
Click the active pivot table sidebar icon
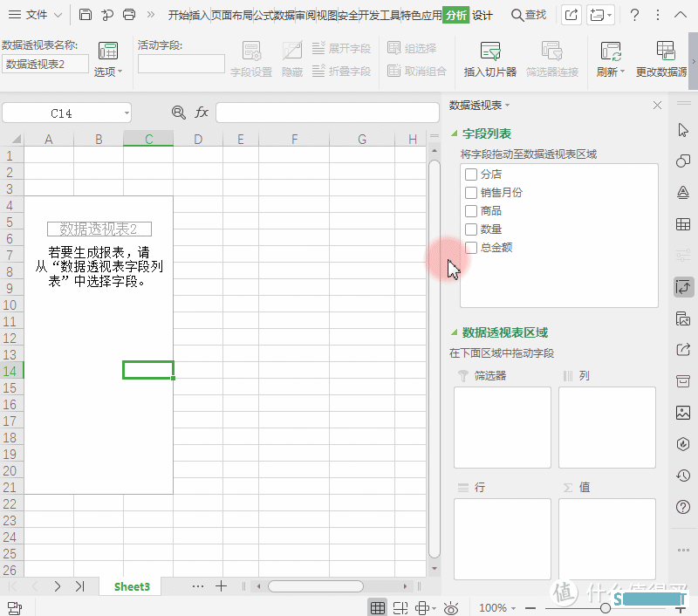pyautogui.click(x=683, y=287)
